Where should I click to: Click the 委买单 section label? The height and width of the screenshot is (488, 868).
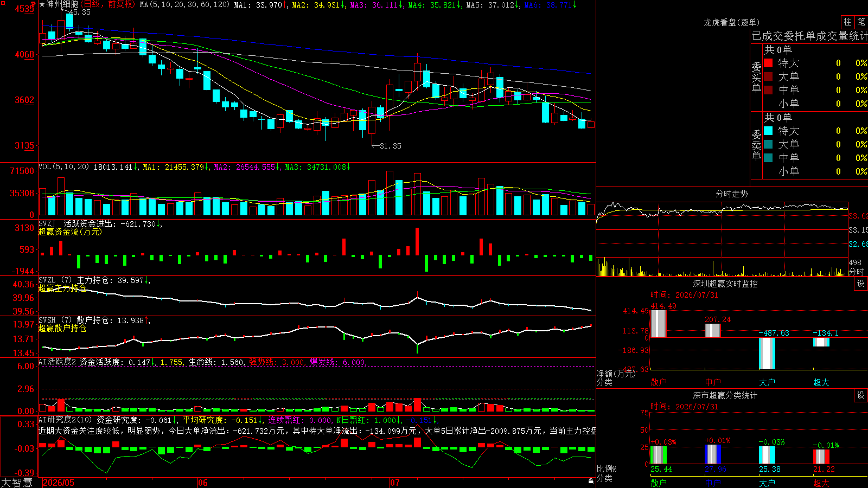(756, 77)
